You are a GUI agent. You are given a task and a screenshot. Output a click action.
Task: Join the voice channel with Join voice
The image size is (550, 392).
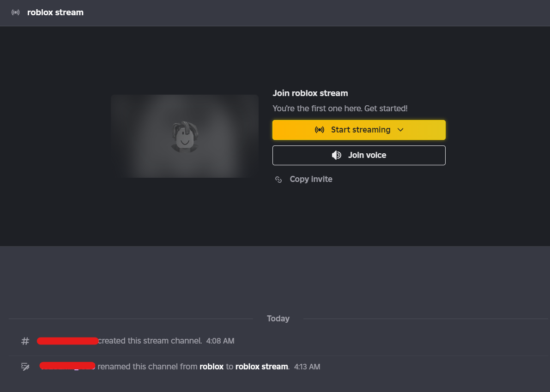pos(359,155)
